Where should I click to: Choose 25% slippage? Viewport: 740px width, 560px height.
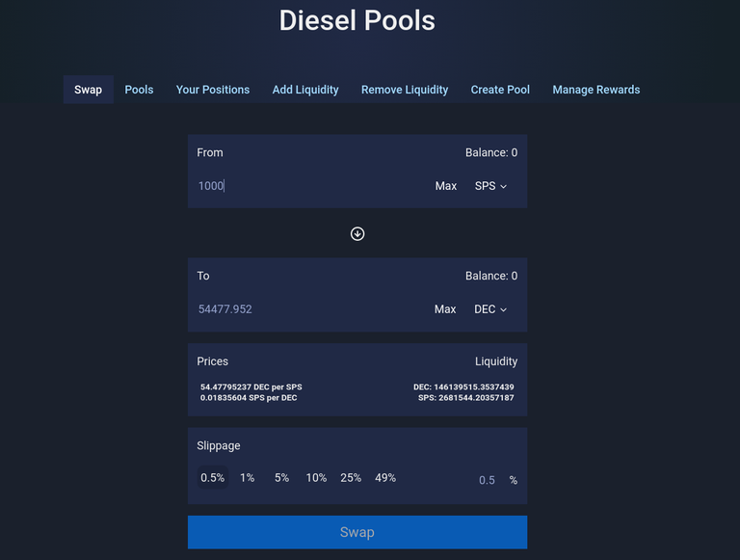coord(351,478)
